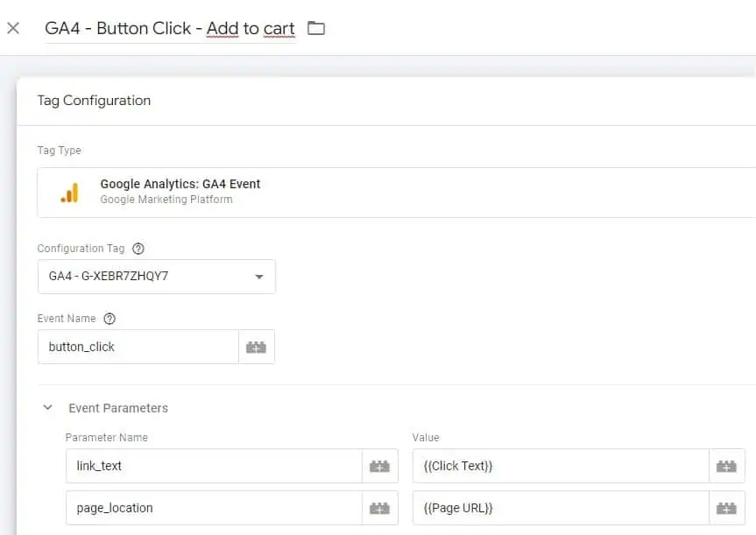Open the variable picker beside {{Click Text}}
756x535 pixels.
click(727, 466)
